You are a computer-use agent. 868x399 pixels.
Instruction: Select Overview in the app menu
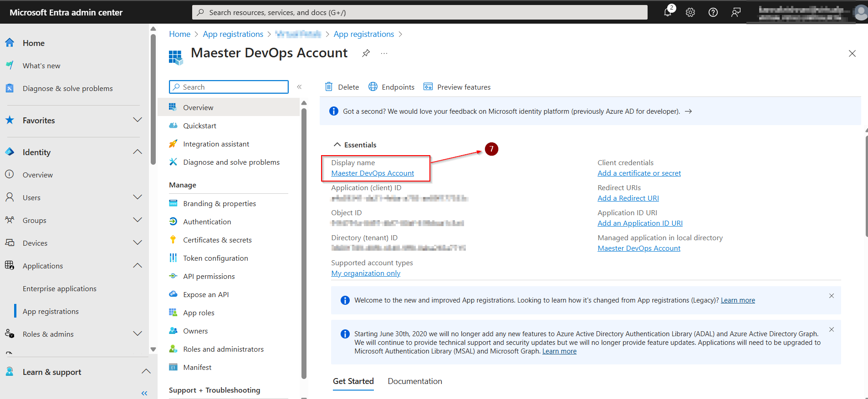(229, 107)
